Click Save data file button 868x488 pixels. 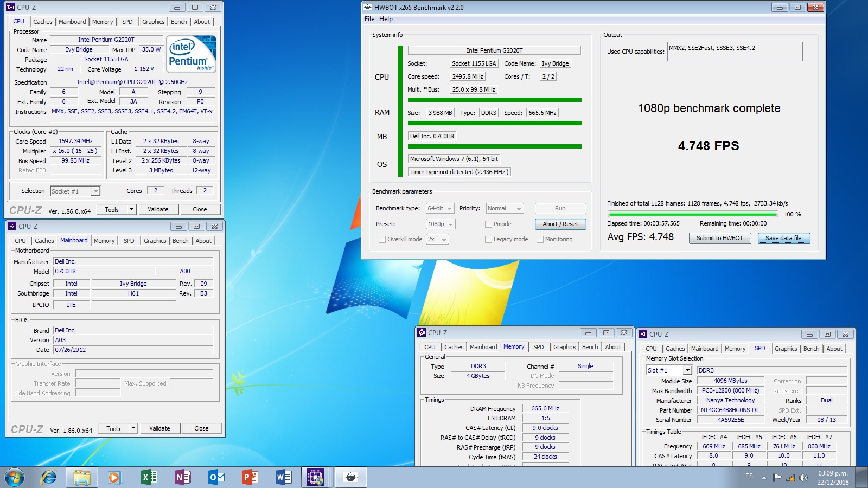point(783,238)
